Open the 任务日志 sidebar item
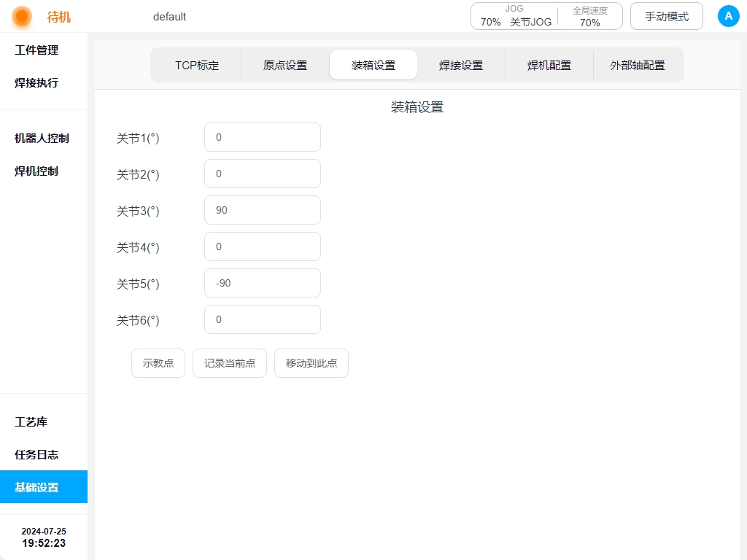 36,455
